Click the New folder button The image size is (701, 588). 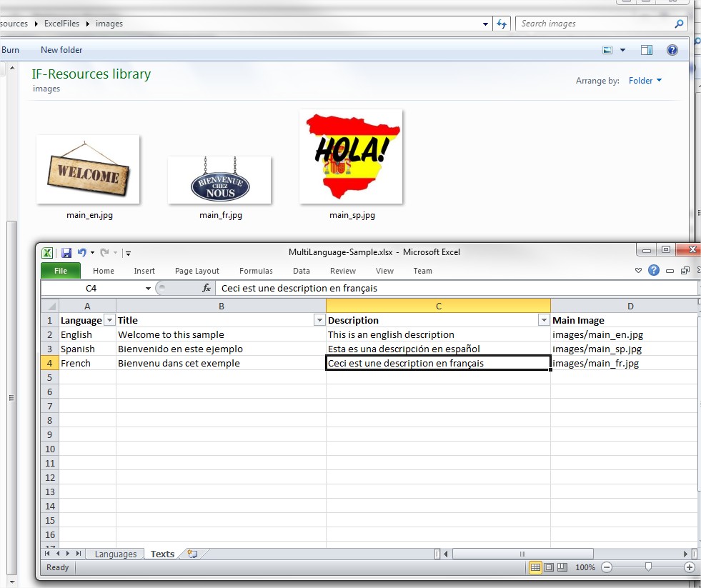(x=61, y=50)
